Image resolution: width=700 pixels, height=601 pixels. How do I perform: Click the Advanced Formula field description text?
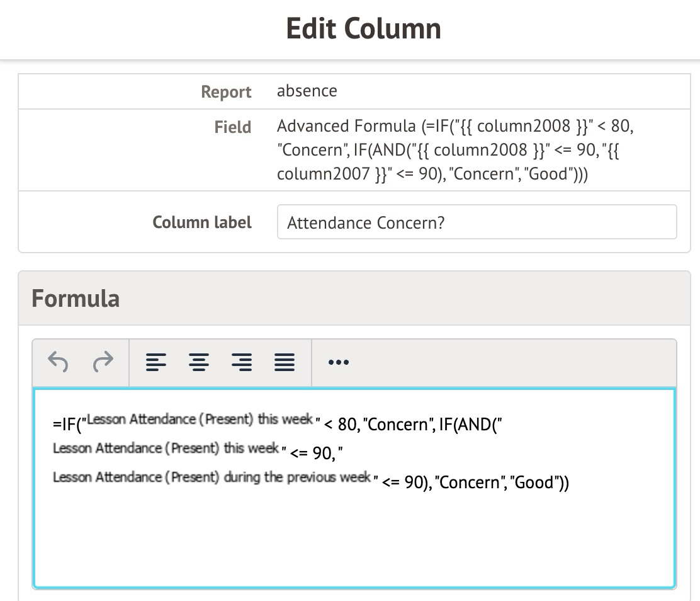454,150
